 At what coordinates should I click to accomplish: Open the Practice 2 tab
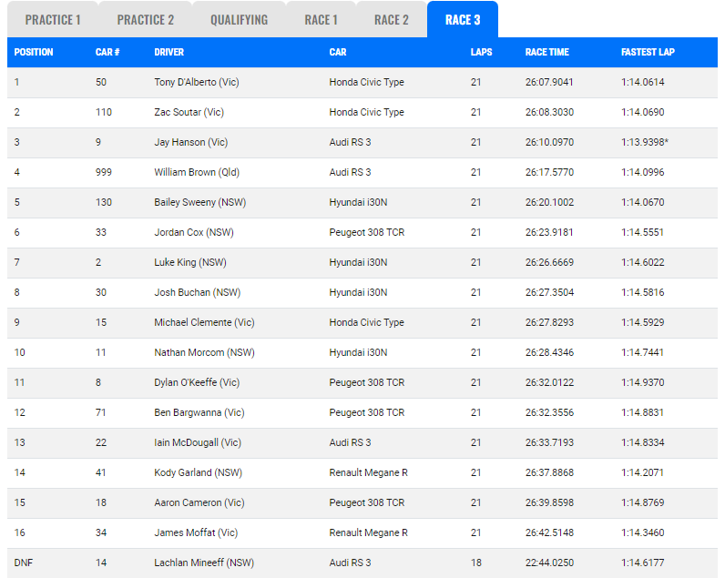tap(145, 20)
